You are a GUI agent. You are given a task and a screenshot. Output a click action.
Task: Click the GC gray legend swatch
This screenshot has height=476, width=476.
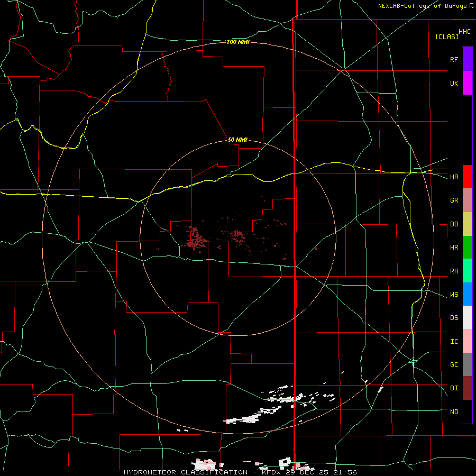[x=467, y=364]
